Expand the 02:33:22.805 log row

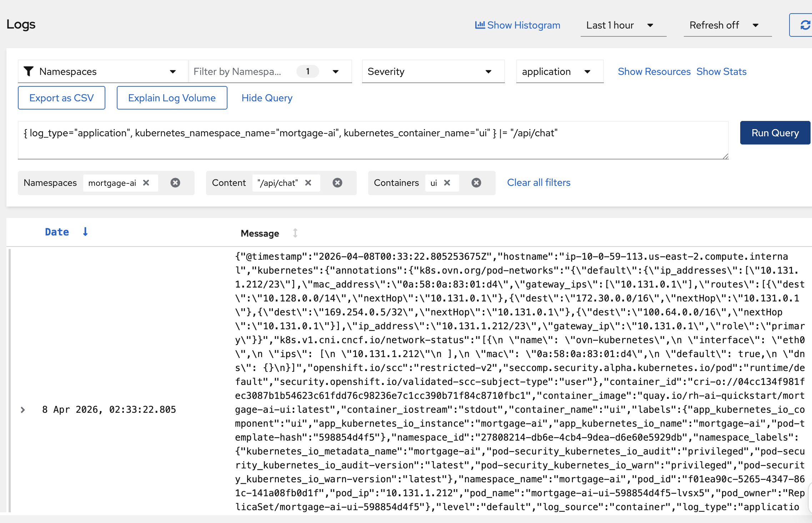[23, 410]
